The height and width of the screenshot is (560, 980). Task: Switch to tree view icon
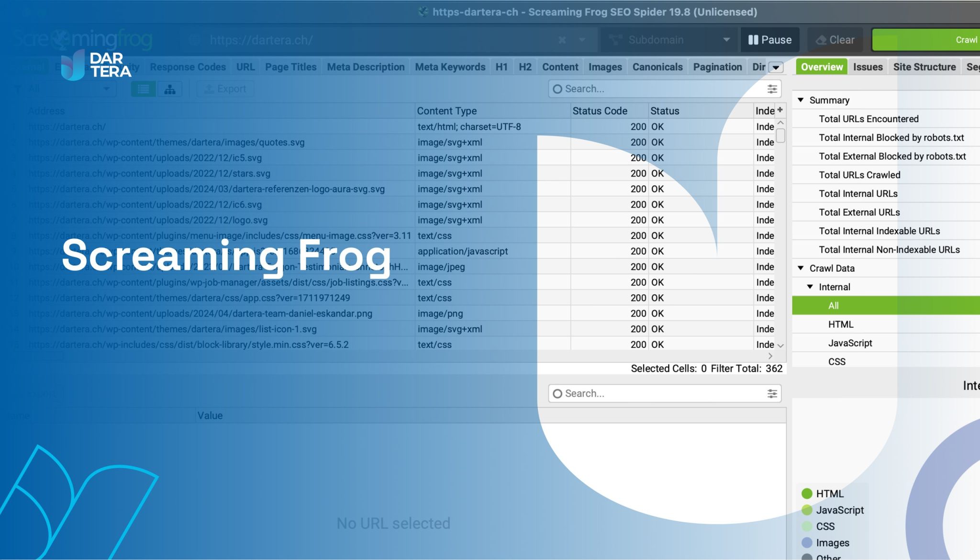[170, 89]
